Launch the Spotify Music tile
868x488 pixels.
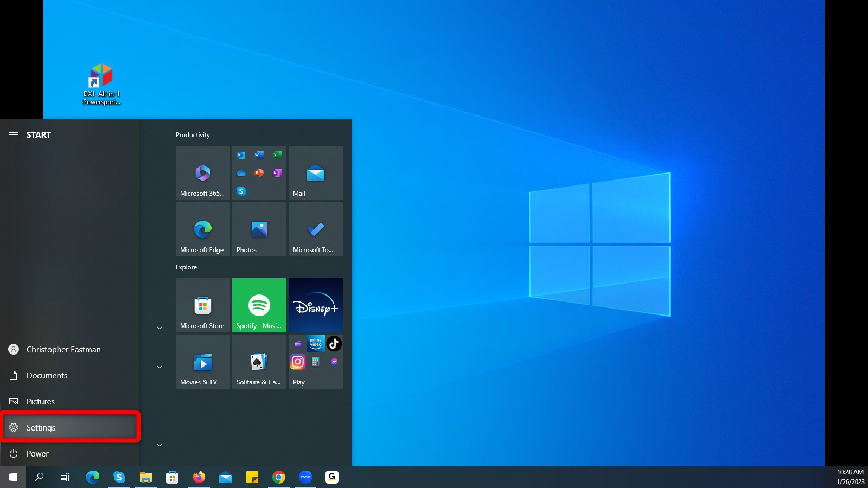(259, 305)
